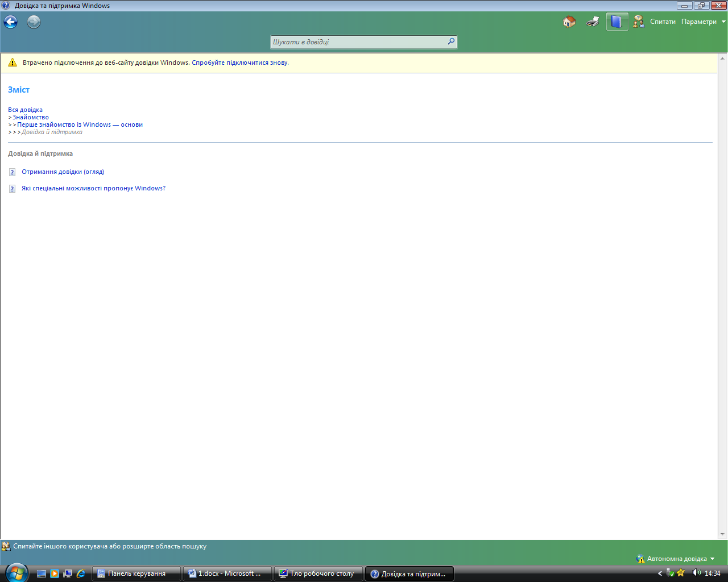The image size is (728, 582).
Task: Open the Спитати option
Action: pos(663,22)
